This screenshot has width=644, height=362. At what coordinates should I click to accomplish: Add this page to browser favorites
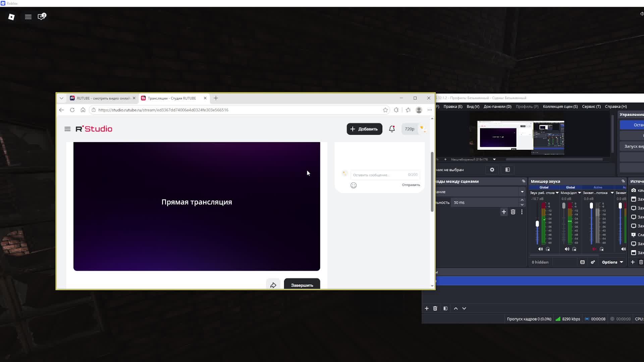pyautogui.click(x=385, y=110)
